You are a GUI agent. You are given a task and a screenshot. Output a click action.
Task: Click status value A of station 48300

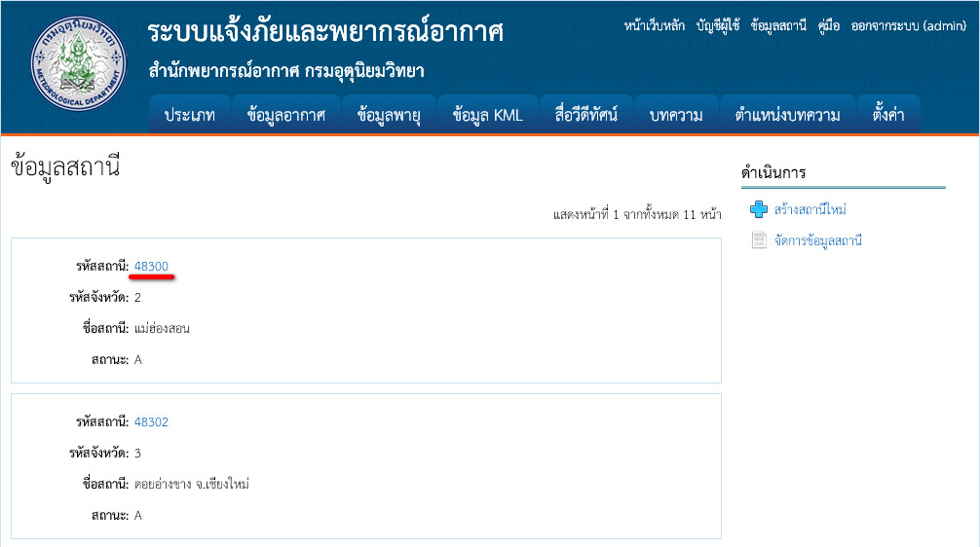pos(138,360)
